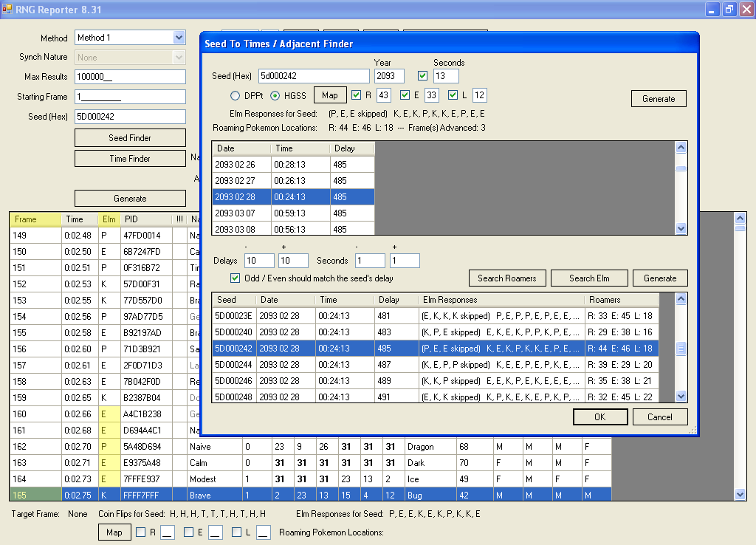The image size is (756, 545).
Task: Open the Seed Finder tool
Action: (x=130, y=137)
